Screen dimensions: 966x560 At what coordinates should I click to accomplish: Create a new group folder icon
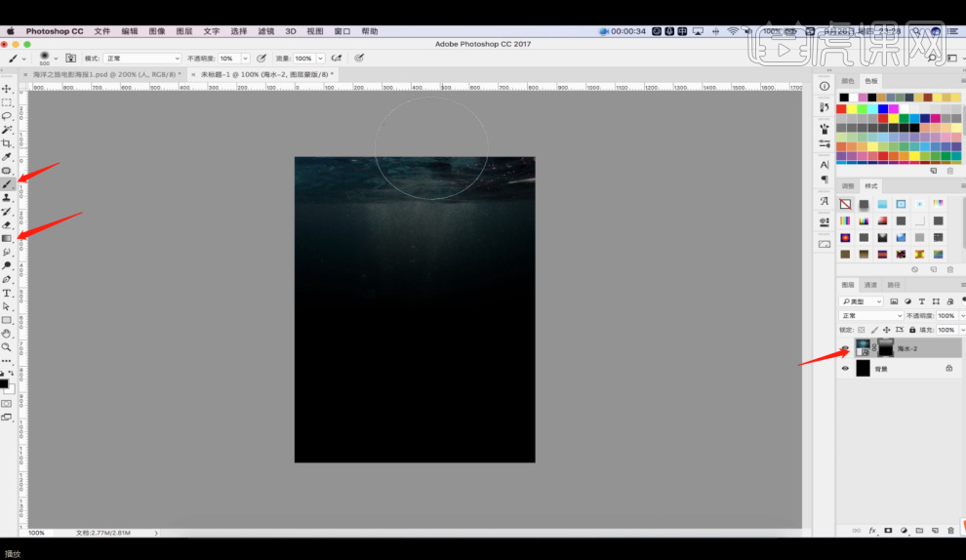coord(919,530)
